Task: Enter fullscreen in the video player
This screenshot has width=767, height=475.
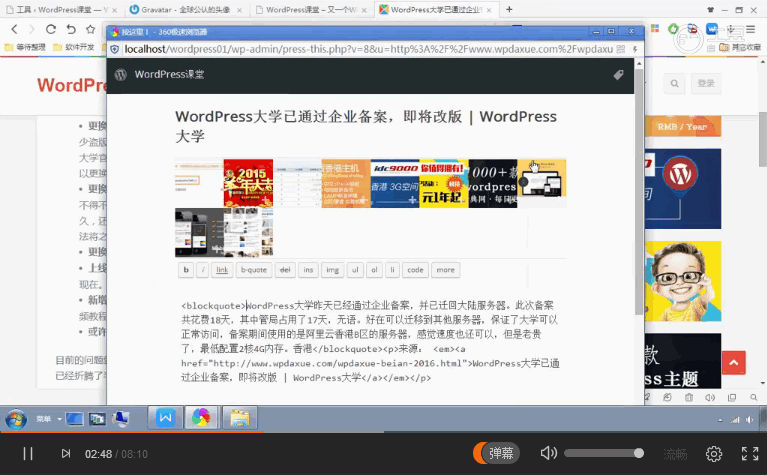Action: tap(749, 453)
